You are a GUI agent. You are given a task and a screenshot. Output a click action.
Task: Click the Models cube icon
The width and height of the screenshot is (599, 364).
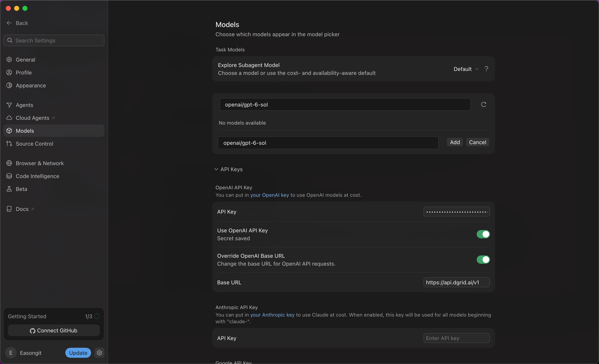click(x=9, y=131)
